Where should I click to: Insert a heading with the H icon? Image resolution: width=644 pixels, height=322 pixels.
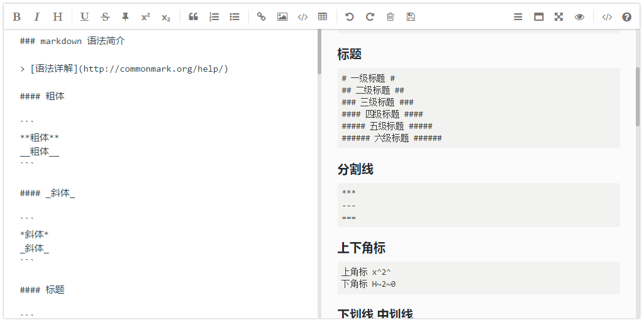click(x=58, y=17)
